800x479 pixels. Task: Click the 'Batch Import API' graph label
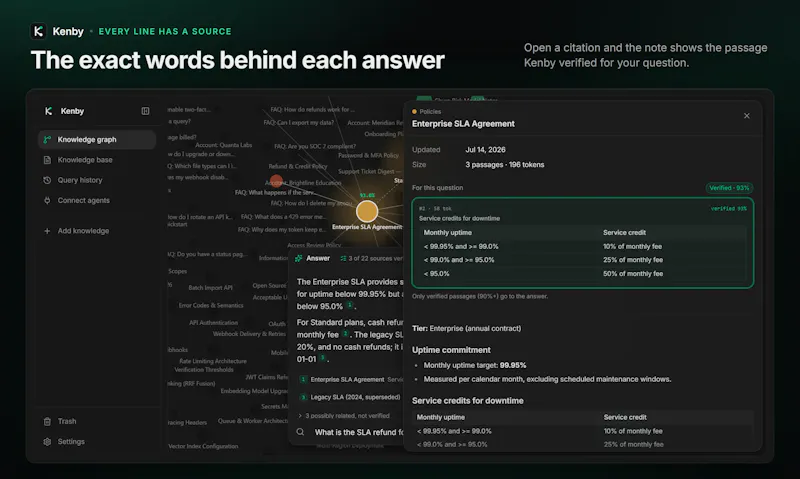(210, 288)
